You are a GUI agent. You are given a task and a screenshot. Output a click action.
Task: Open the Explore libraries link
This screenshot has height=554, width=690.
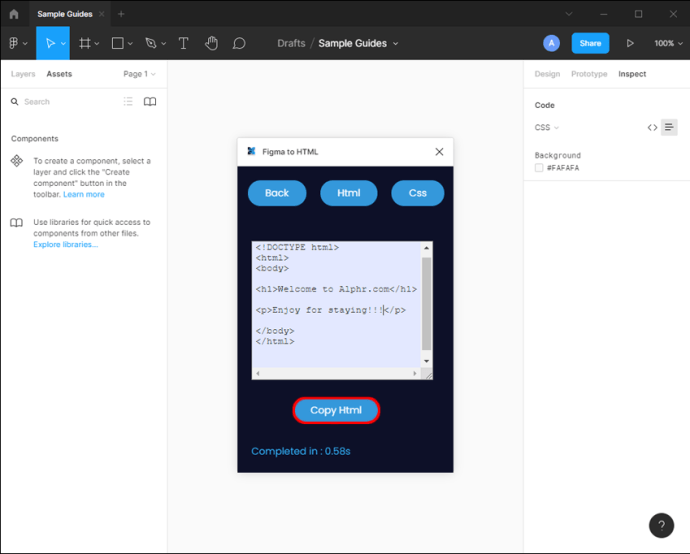tap(66, 245)
